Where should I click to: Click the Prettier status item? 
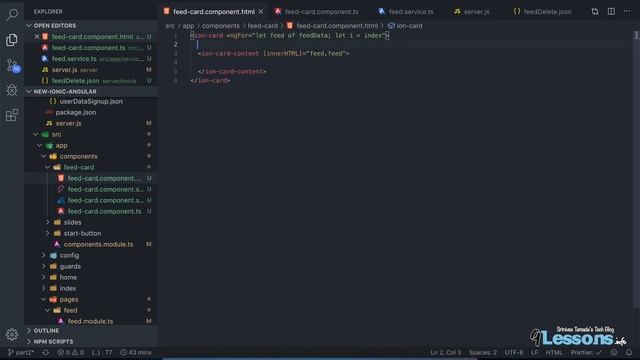(586, 352)
